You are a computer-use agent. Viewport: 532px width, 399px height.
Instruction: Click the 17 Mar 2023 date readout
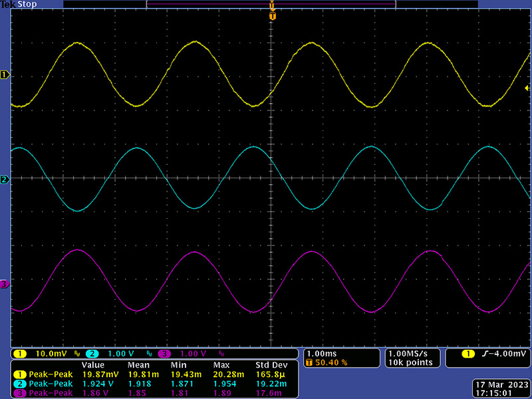502,385
